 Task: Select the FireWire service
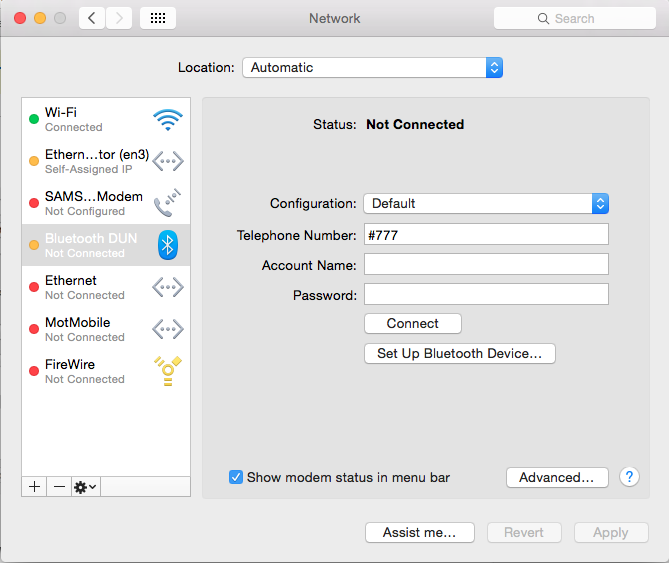[x=106, y=371]
